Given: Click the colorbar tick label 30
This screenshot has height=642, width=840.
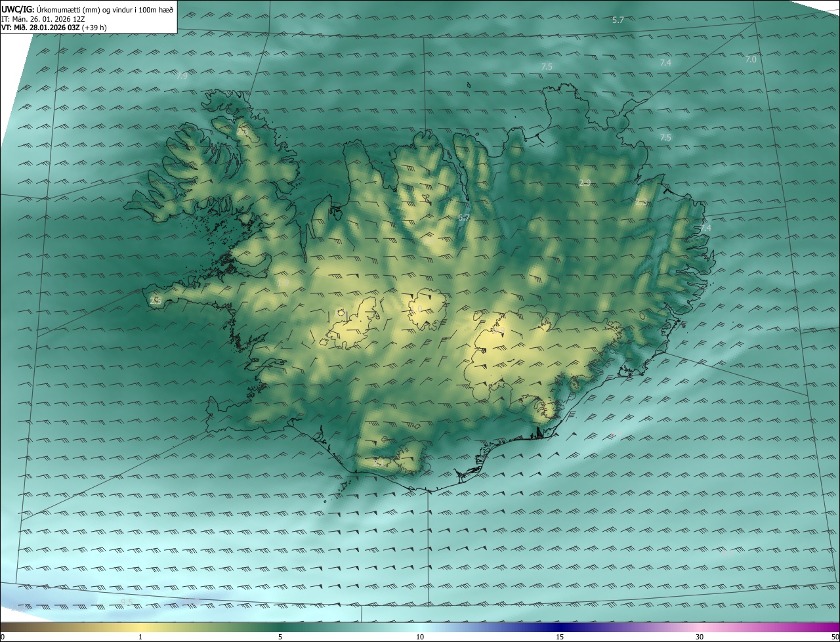Looking at the screenshot, I should click(700, 637).
